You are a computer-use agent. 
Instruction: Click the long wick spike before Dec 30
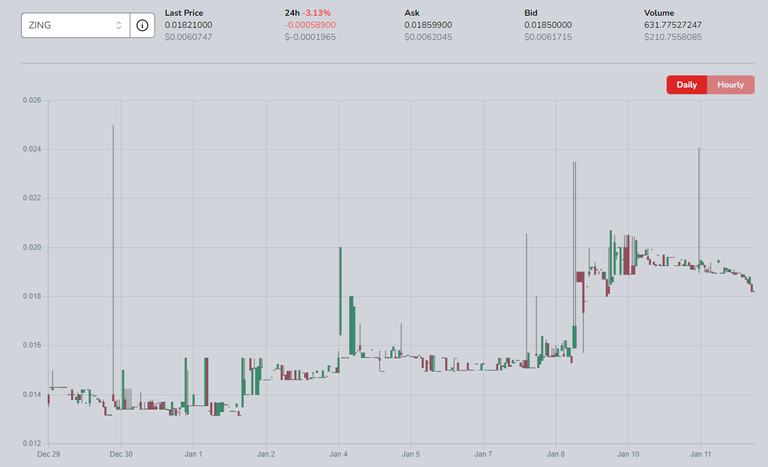click(x=113, y=260)
